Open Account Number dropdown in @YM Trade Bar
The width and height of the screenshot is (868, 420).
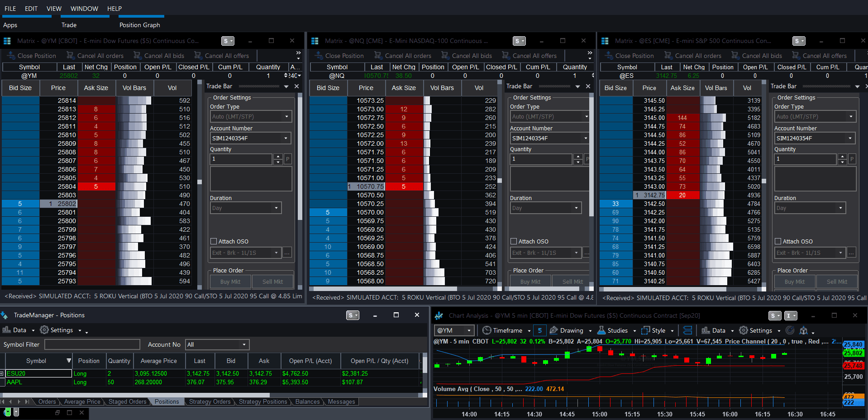286,138
